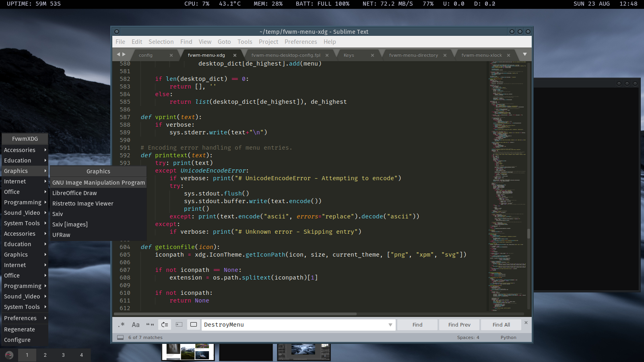Close the find panel
Screen dimensions: 644x362
526,323
